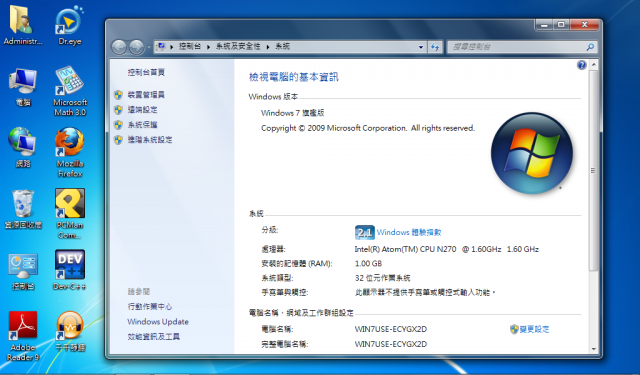
Task: Click the 完整電腦名稱 value WIN7USE-ECYGX2D
Action: (391, 344)
